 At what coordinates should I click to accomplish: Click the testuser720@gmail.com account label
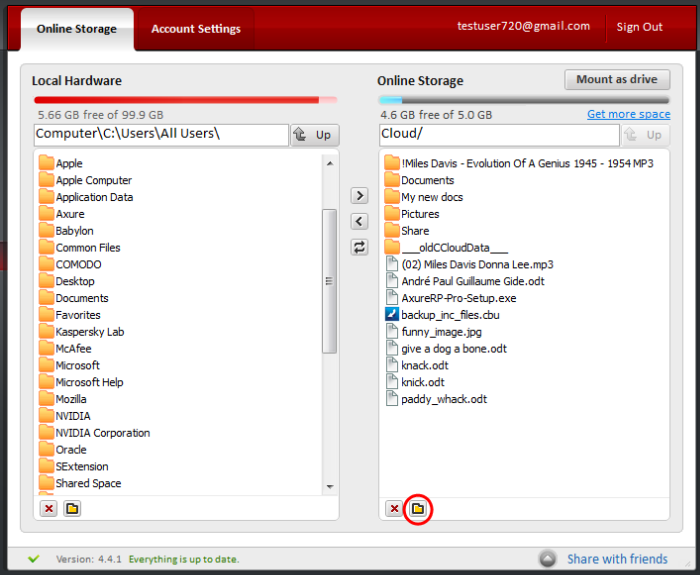click(x=523, y=26)
